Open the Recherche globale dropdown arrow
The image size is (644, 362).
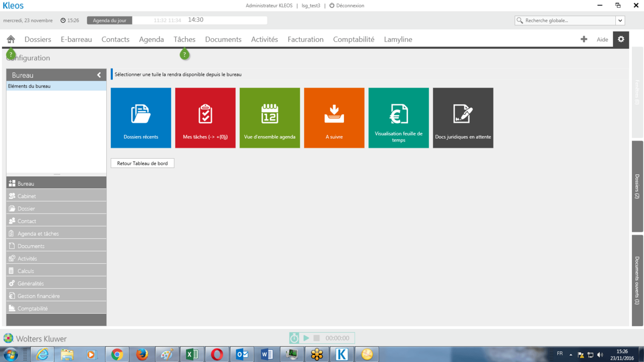tap(620, 21)
